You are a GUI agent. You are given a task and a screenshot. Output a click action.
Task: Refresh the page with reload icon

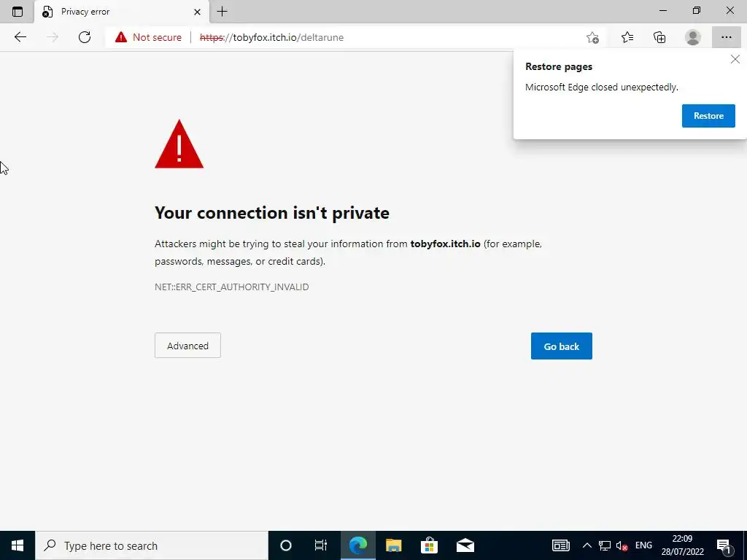pyautogui.click(x=85, y=37)
